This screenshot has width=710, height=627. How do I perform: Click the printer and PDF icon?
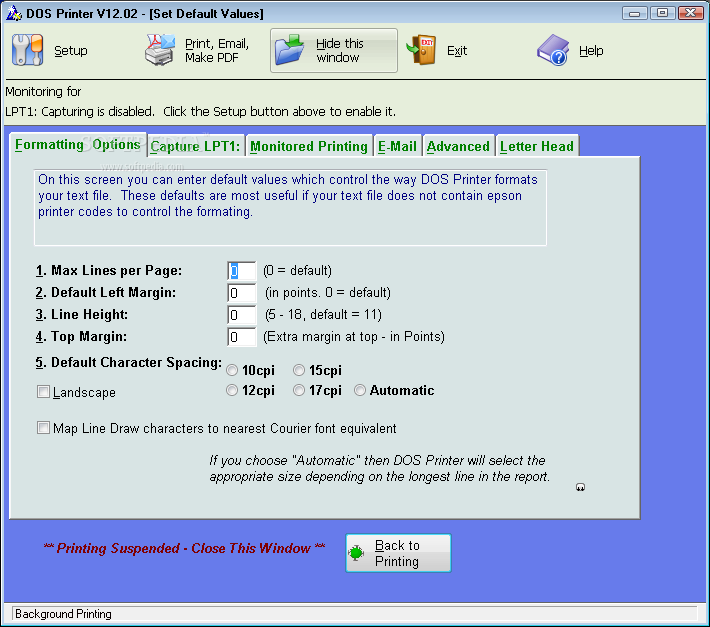pos(160,50)
